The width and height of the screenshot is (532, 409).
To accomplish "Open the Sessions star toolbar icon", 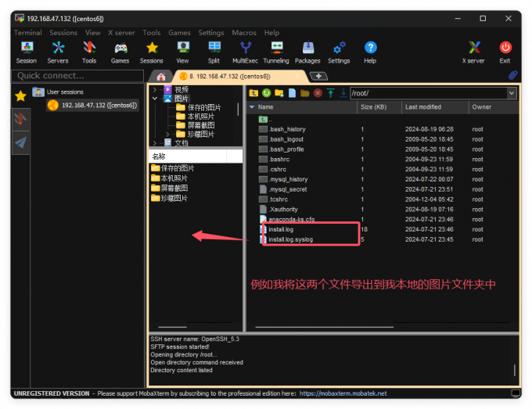I will (152, 52).
